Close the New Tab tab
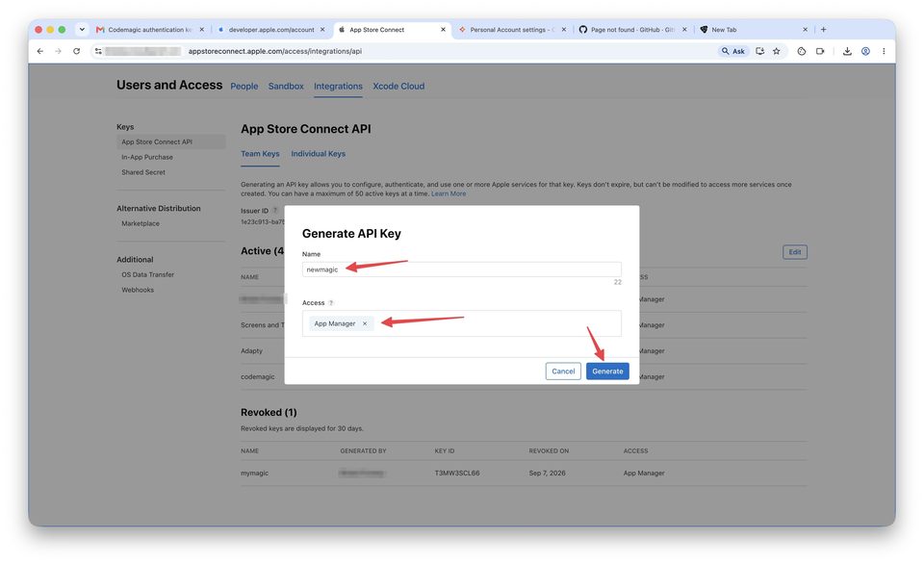924x564 pixels. pyautogui.click(x=805, y=30)
